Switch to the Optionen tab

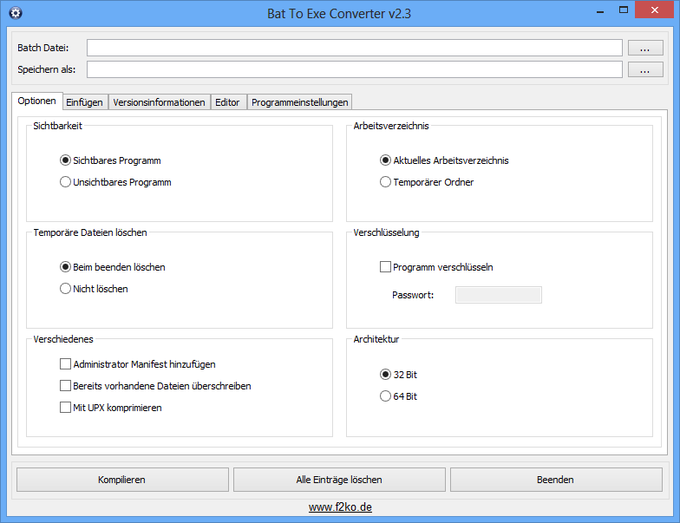point(37,101)
